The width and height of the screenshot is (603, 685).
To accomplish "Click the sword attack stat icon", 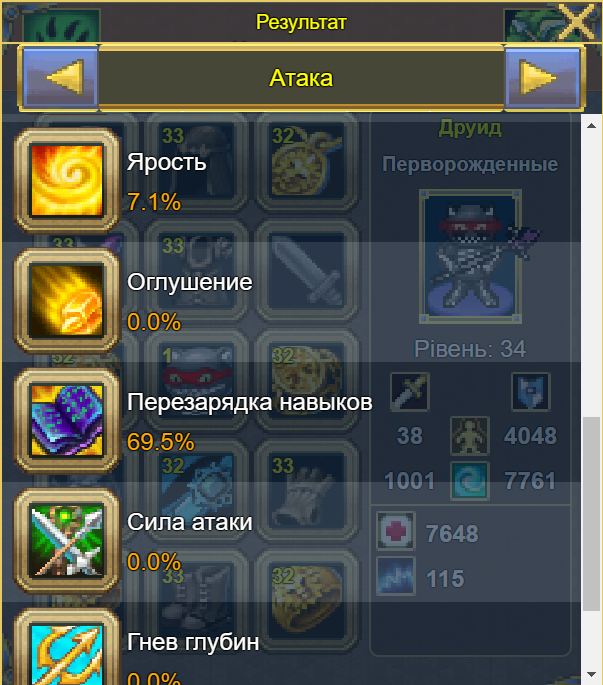I will 409,392.
